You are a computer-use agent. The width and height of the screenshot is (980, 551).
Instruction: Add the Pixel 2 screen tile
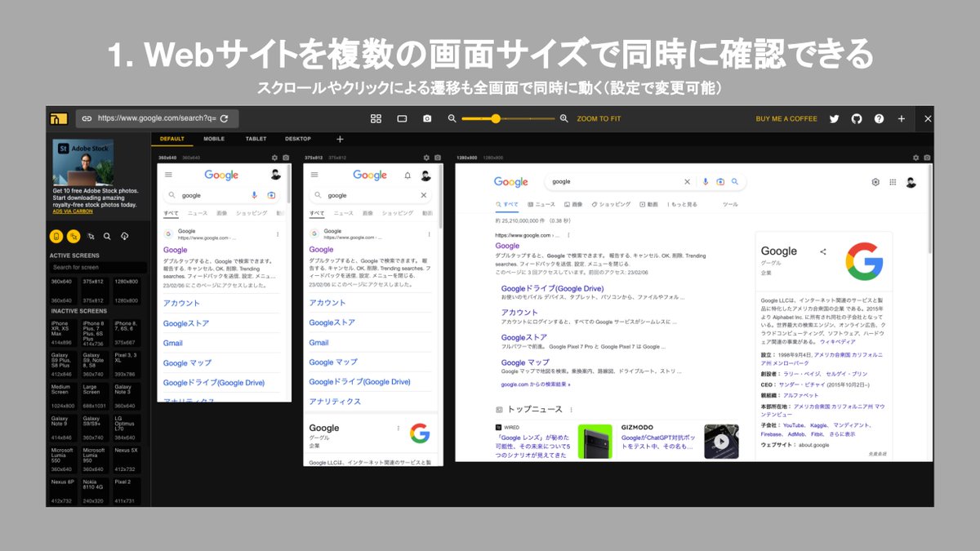tap(126, 491)
